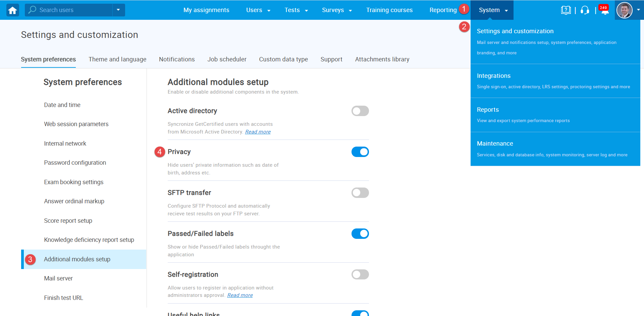Expand the search users dropdown arrow

(x=118, y=10)
